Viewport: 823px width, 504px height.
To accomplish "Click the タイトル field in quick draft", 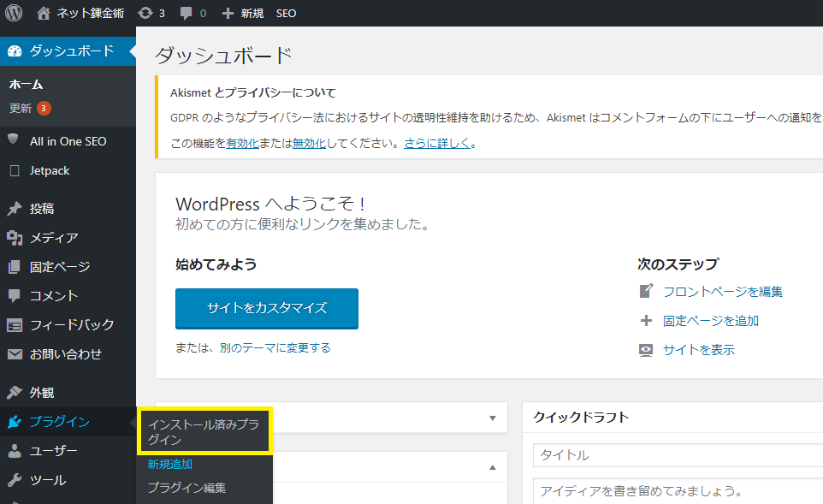I will (x=676, y=455).
